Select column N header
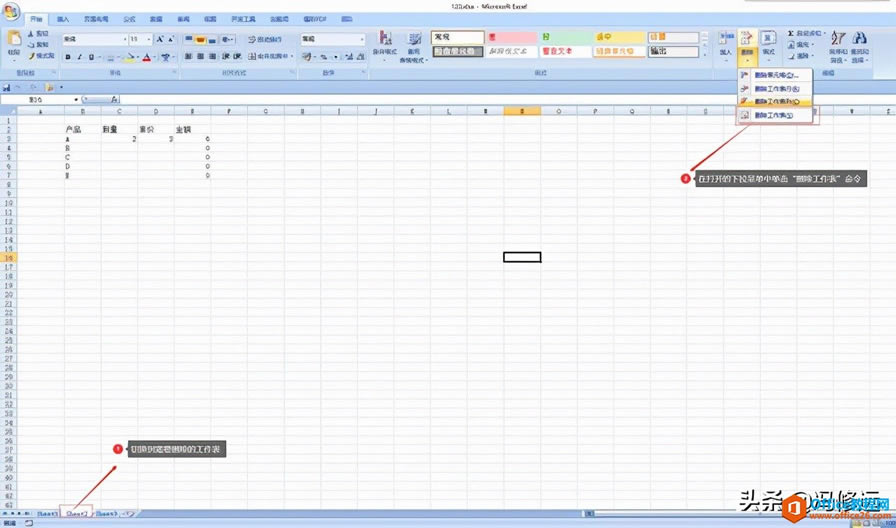 tap(522, 111)
